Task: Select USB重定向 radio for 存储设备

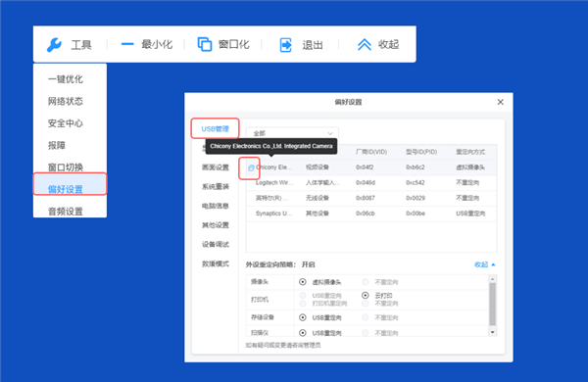Action: (303, 317)
